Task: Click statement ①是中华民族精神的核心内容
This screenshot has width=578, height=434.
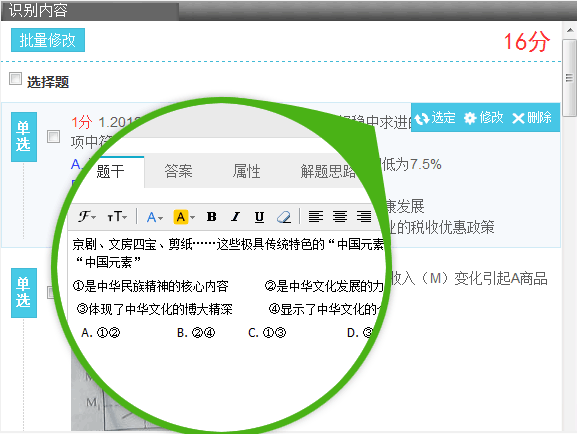Action: [x=150, y=287]
